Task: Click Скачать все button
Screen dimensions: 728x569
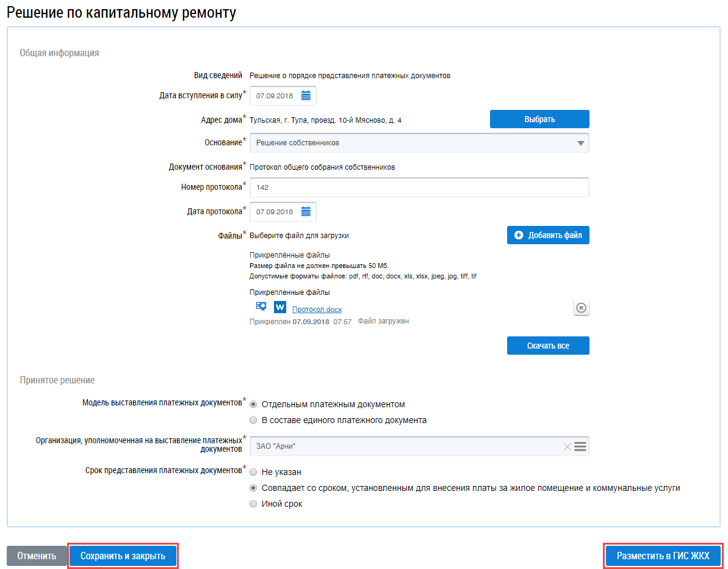Action: click(x=548, y=346)
